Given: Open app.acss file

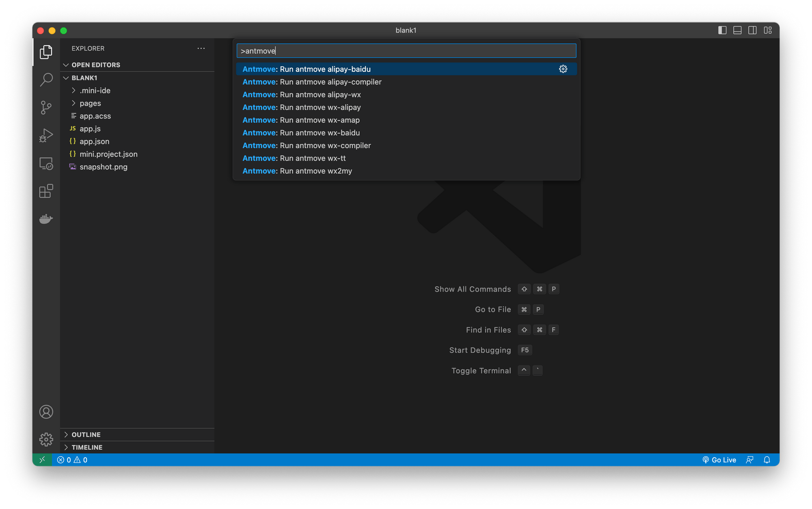Looking at the screenshot, I should [138, 116].
